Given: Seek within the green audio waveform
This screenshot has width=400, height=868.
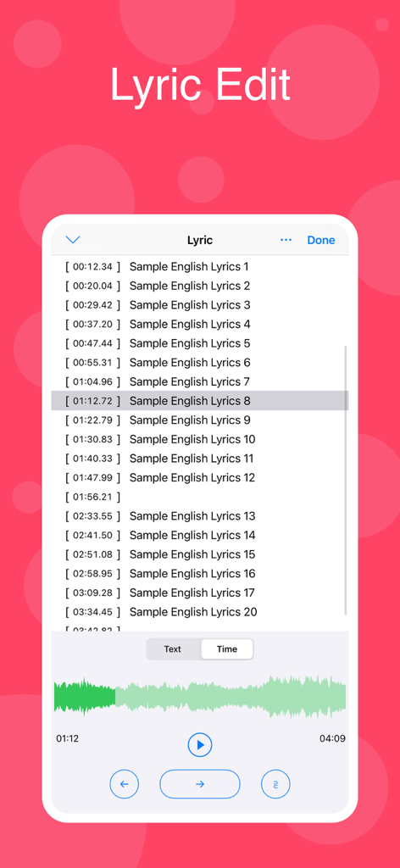Looking at the screenshot, I should coord(200,698).
